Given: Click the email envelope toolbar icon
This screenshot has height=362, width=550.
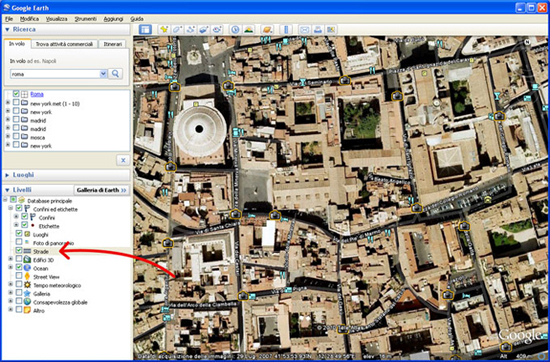Looking at the screenshot, I should point(304,30).
